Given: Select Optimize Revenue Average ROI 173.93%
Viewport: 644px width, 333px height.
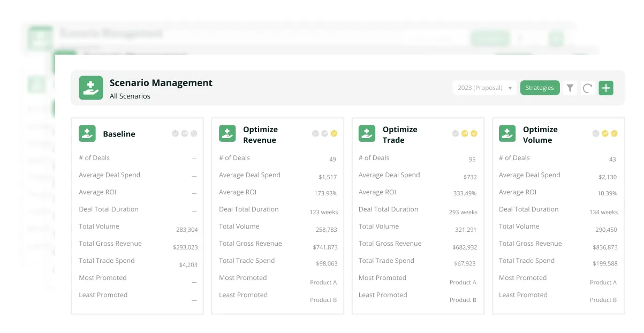Looking at the screenshot, I should pyautogui.click(x=326, y=193).
